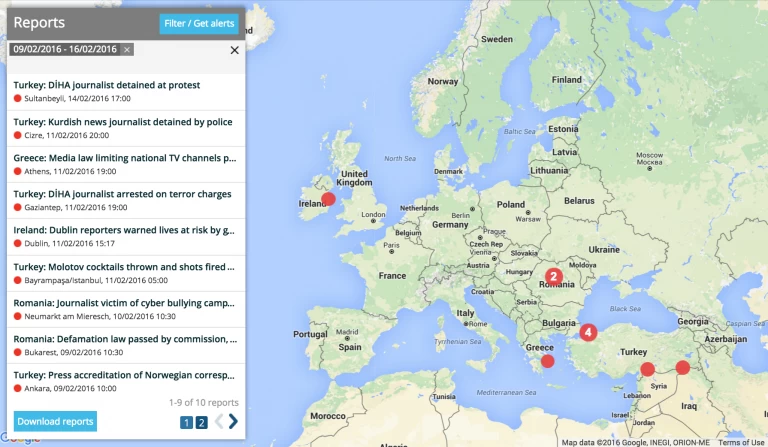Go to results page 1
The height and width of the screenshot is (447, 768).
pos(186,423)
